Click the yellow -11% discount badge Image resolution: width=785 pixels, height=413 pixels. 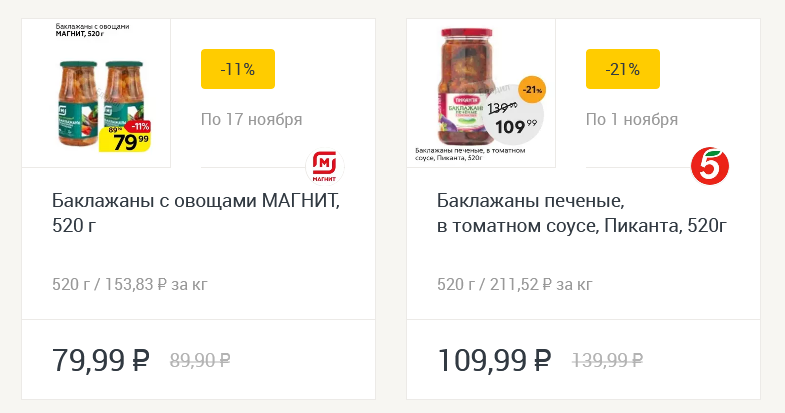coord(238,69)
